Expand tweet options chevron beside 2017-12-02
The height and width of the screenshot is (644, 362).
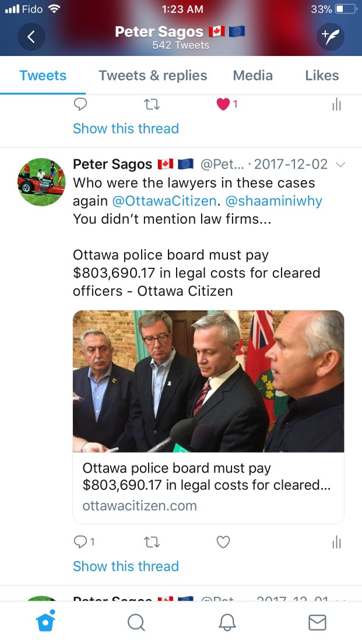[340, 164]
